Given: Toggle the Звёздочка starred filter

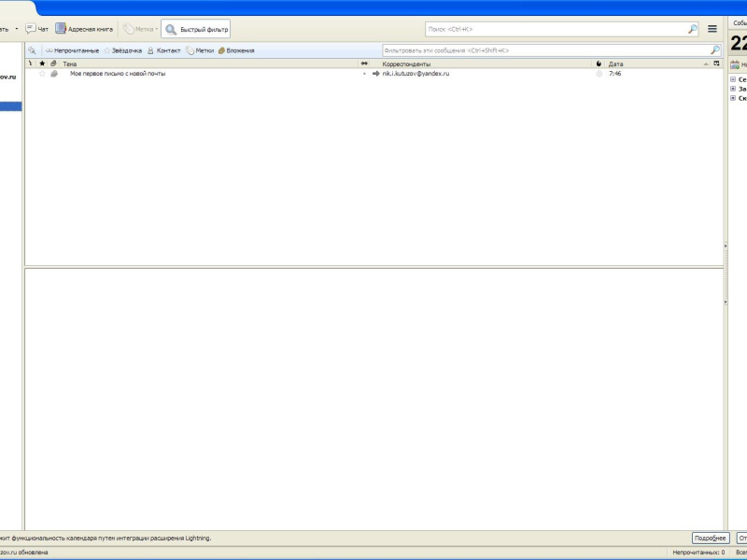Looking at the screenshot, I should click(123, 50).
